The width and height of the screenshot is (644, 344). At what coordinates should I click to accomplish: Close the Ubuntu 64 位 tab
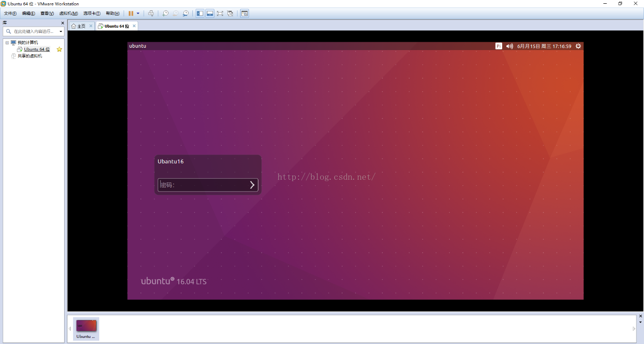pos(134,26)
